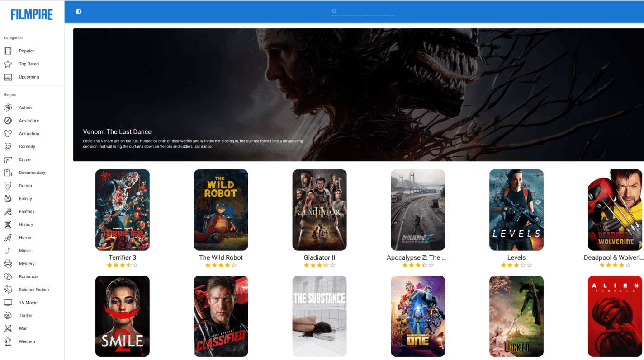Click the Apocalypse Z title text
Viewport: 644px width, 360px height.
click(417, 257)
